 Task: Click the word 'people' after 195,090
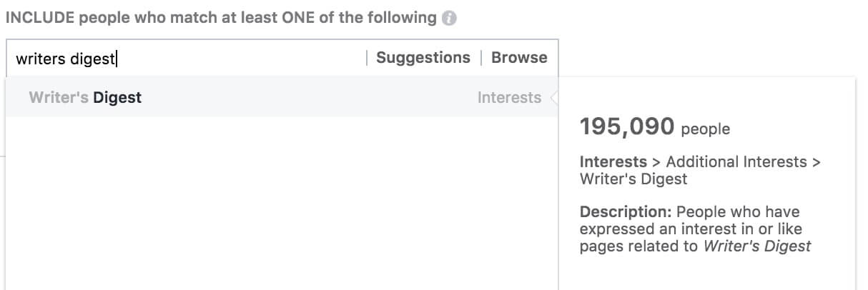pyautogui.click(x=706, y=129)
